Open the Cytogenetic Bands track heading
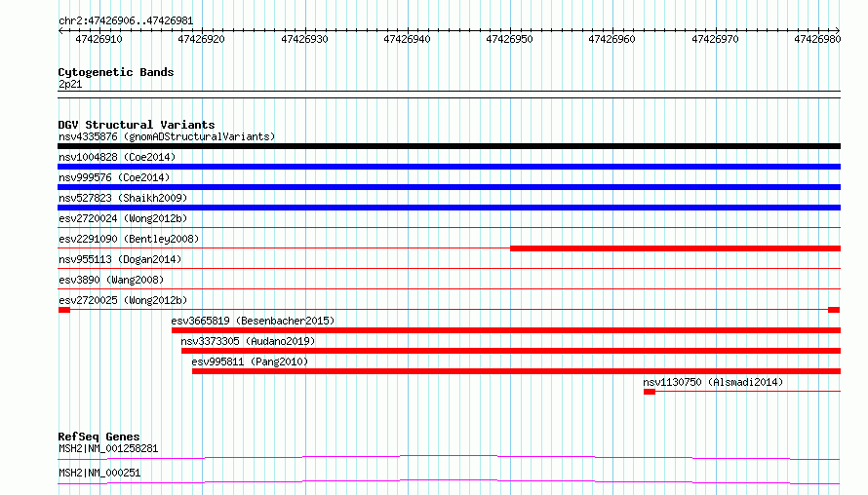The width and height of the screenshot is (868, 495). pyautogui.click(x=116, y=72)
